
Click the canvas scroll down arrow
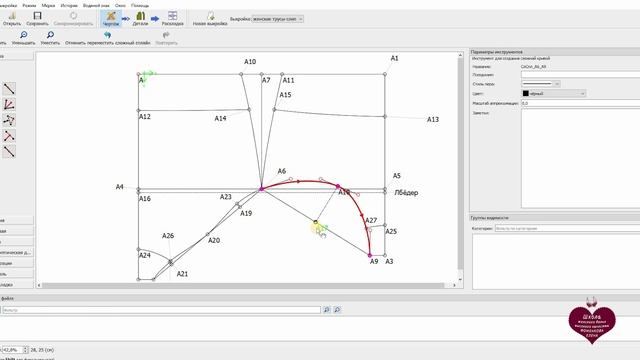point(460,280)
